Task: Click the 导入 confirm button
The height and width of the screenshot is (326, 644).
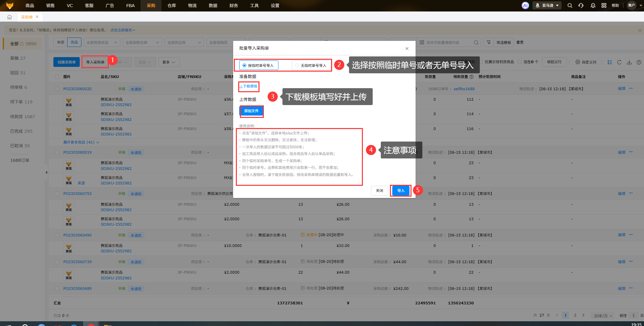Action: pyautogui.click(x=401, y=191)
